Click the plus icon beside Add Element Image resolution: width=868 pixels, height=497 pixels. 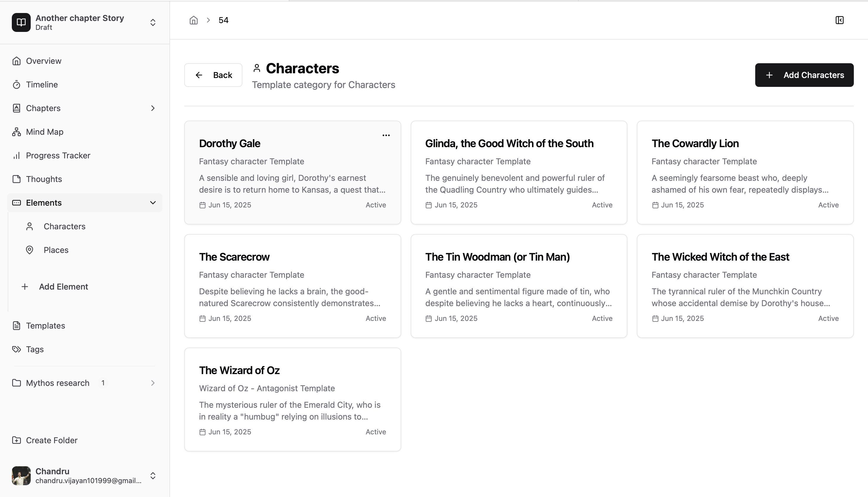point(25,287)
